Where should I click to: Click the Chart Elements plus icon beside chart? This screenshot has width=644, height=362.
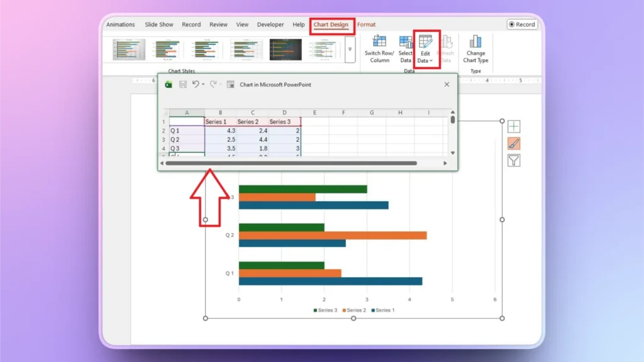pos(513,126)
